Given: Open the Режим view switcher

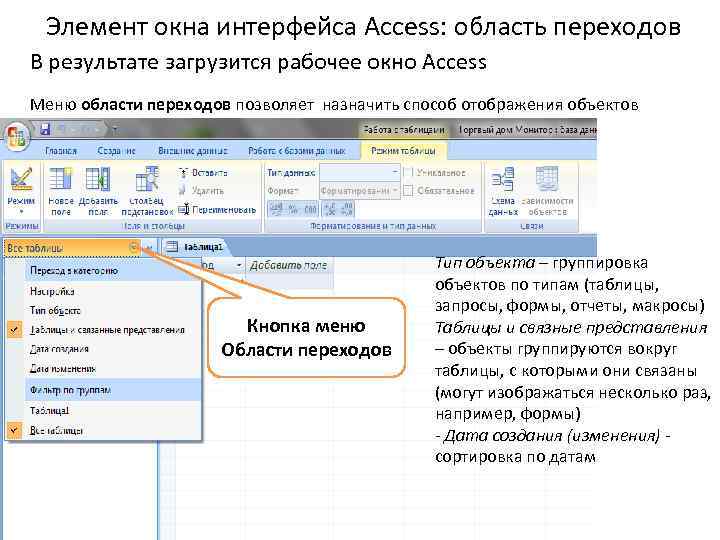Looking at the screenshot, I should tap(21, 192).
